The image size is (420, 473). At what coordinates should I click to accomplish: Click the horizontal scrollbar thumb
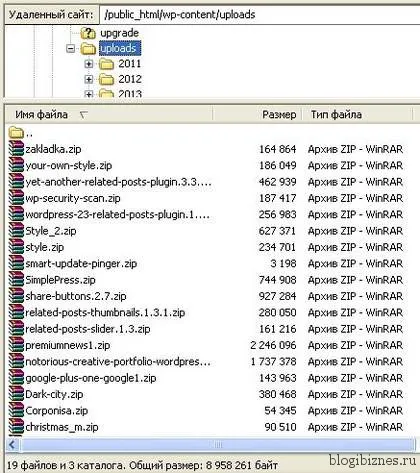(x=218, y=444)
